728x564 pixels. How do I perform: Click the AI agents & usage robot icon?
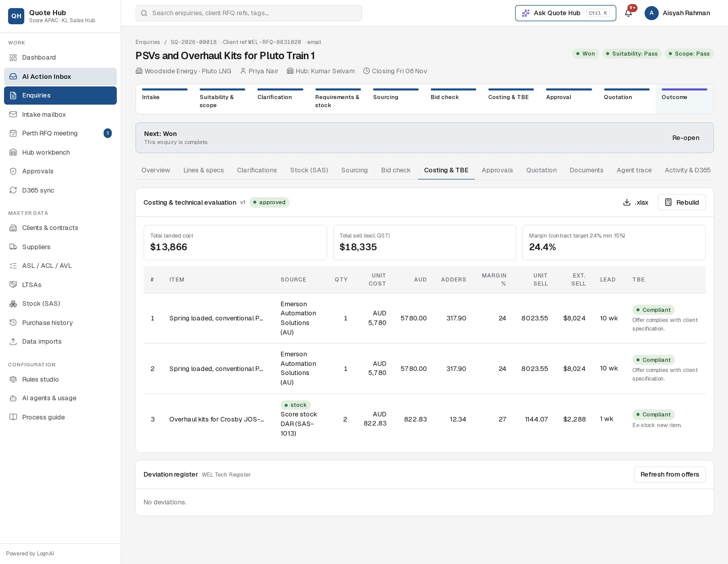point(13,398)
